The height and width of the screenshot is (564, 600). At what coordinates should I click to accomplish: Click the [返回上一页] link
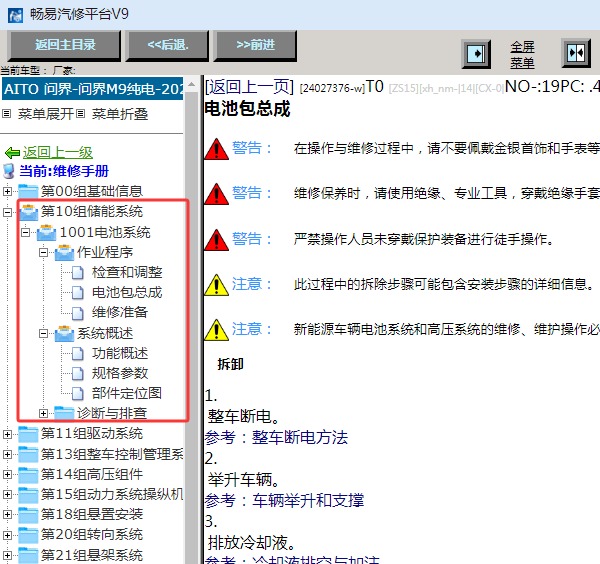(x=249, y=87)
